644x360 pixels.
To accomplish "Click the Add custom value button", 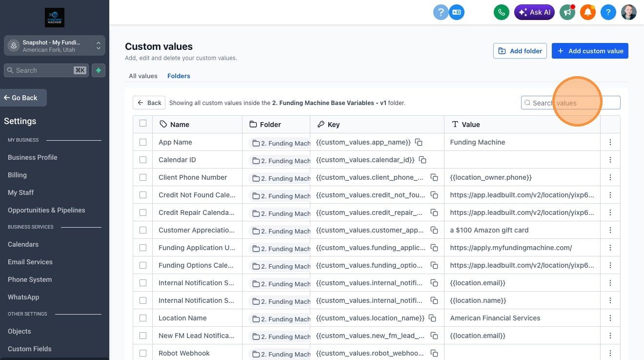I will tap(590, 51).
